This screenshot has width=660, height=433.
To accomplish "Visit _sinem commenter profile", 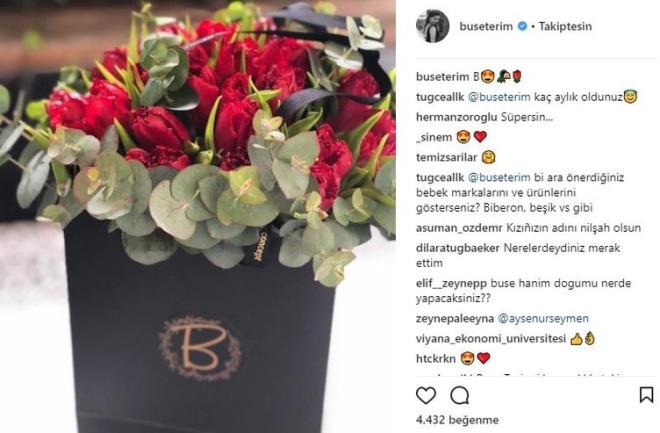I will pos(434,137).
